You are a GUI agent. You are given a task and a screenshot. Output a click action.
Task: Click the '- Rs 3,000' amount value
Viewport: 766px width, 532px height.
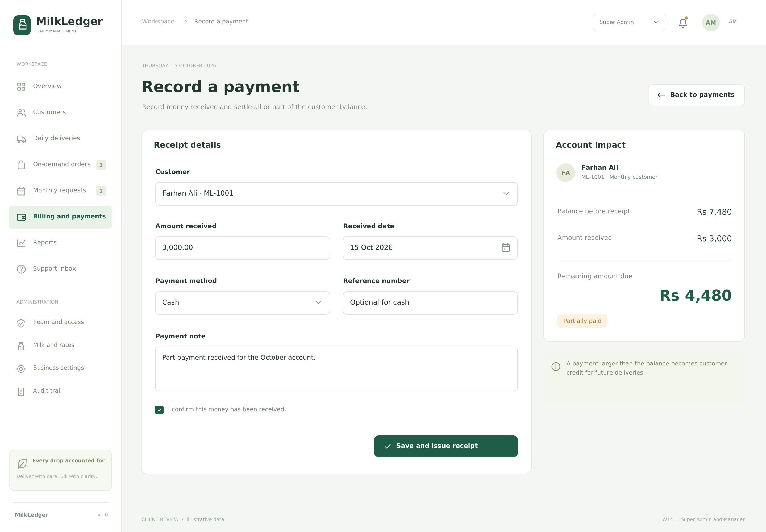[711, 239]
